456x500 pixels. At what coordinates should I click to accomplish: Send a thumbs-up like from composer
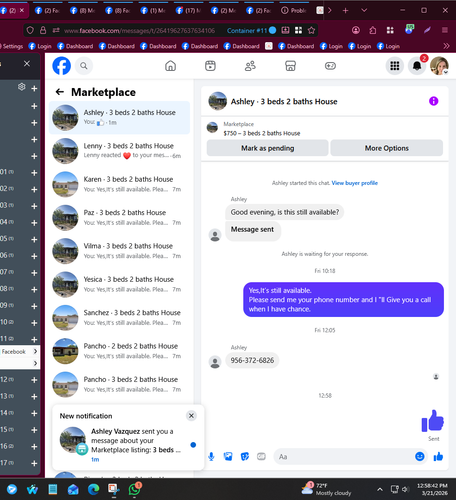click(438, 456)
